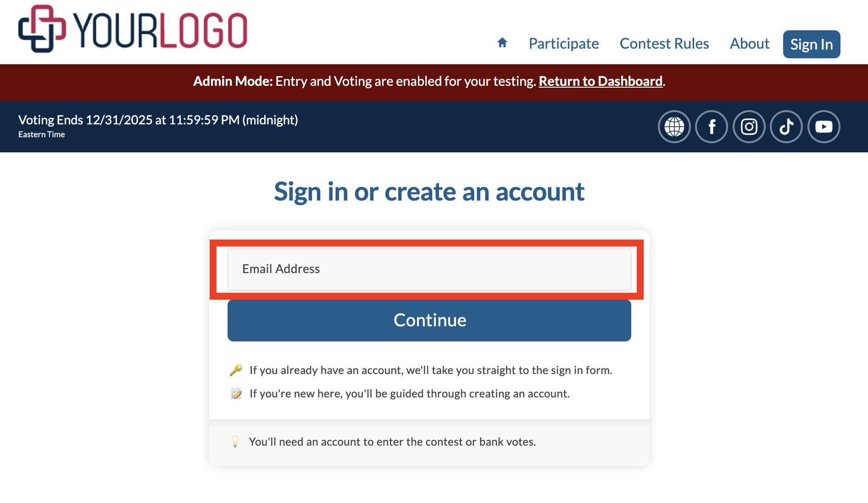Click the "Sign in or create an account" heading
The image size is (868, 503).
(x=429, y=192)
